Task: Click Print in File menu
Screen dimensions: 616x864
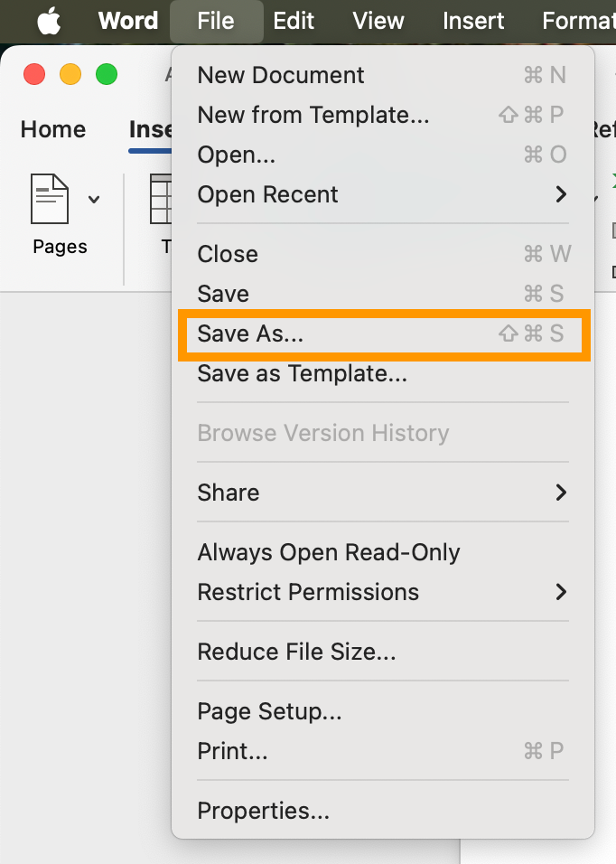Action: [232, 751]
